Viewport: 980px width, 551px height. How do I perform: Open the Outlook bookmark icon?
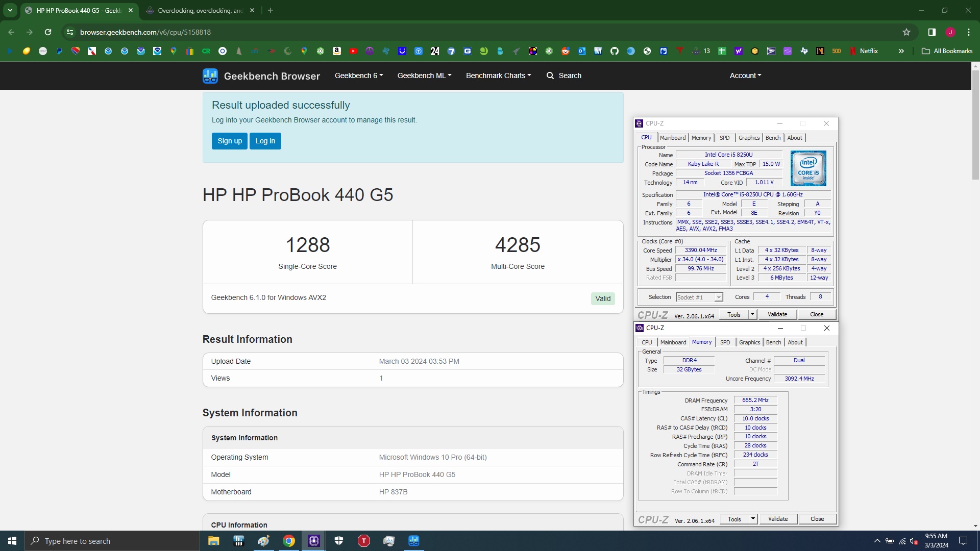click(x=582, y=51)
